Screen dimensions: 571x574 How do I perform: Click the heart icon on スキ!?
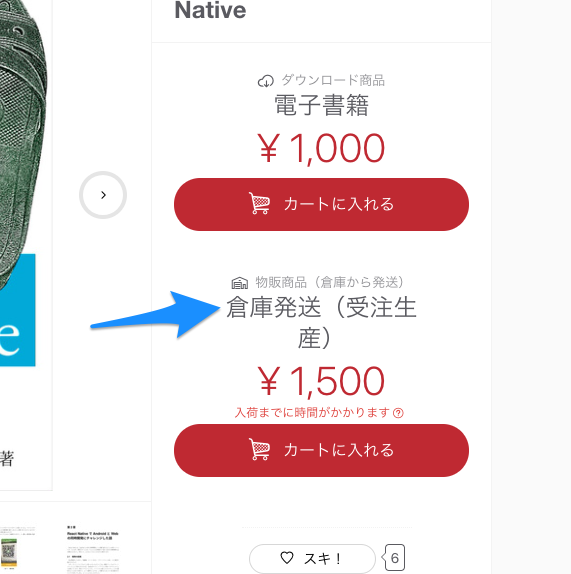[287, 558]
